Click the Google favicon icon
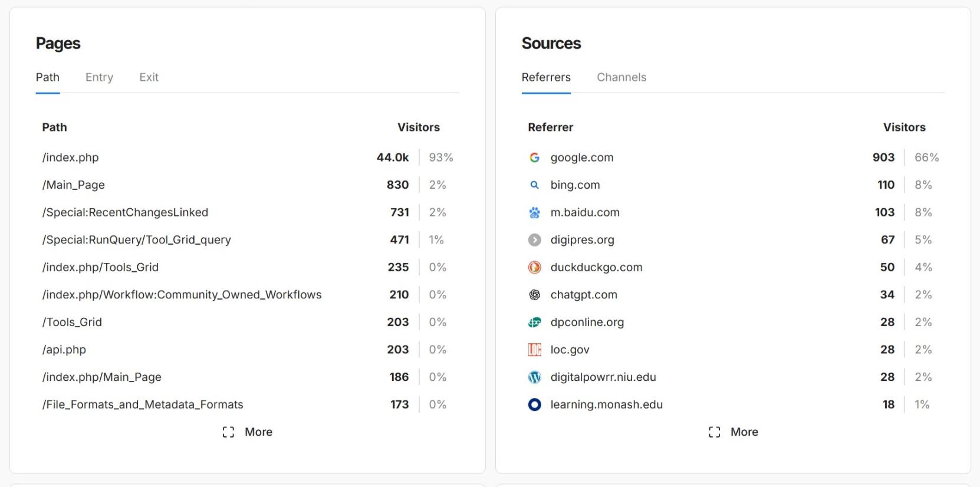Image resolution: width=980 pixels, height=487 pixels. coord(534,157)
